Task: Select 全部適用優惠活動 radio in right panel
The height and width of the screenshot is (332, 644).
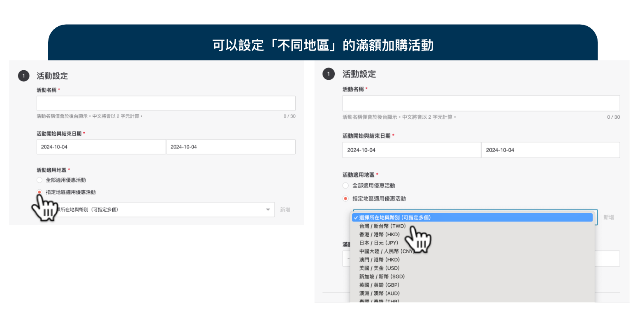Action: (345, 186)
